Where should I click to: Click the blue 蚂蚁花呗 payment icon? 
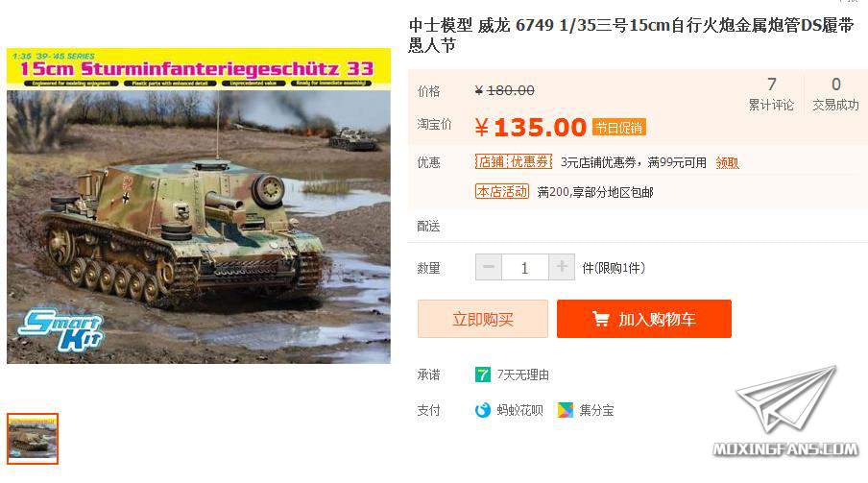click(483, 410)
